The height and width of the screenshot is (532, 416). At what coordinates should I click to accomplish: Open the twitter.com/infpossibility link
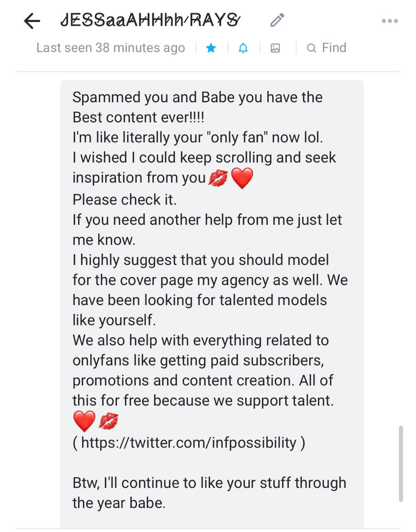coord(188,442)
